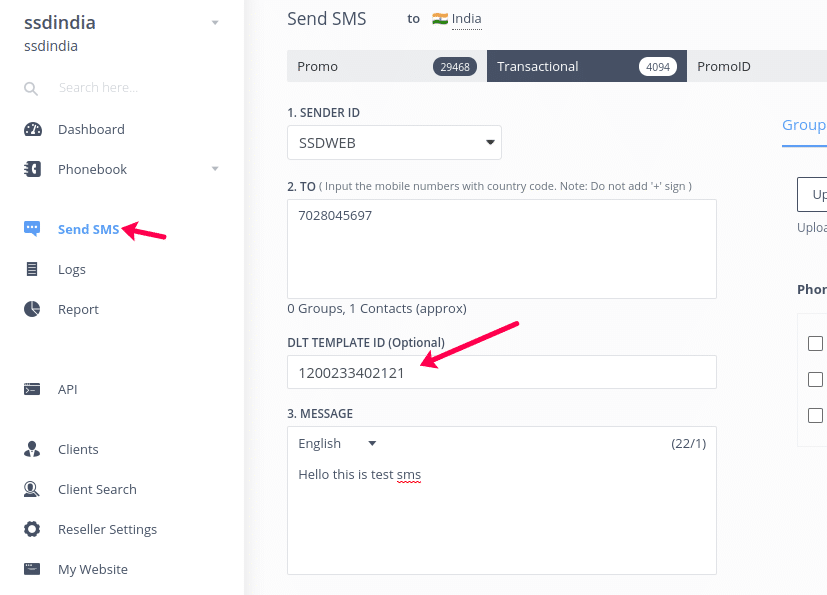This screenshot has width=827, height=595.
Task: Click the Report pie chart icon
Action: point(32,309)
